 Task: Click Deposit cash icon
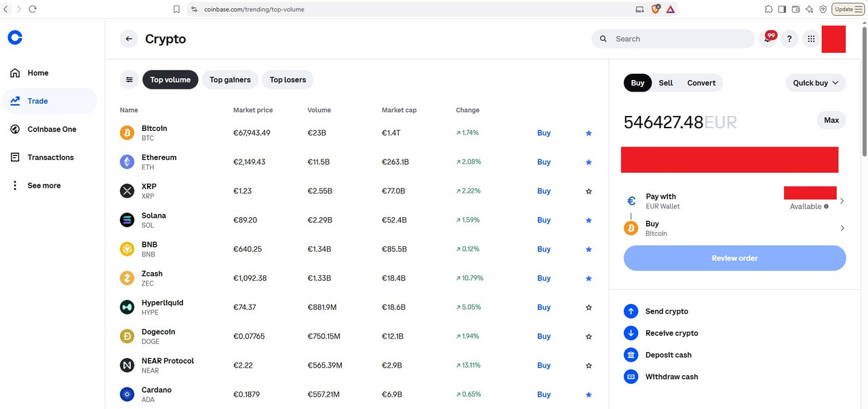[631, 355]
